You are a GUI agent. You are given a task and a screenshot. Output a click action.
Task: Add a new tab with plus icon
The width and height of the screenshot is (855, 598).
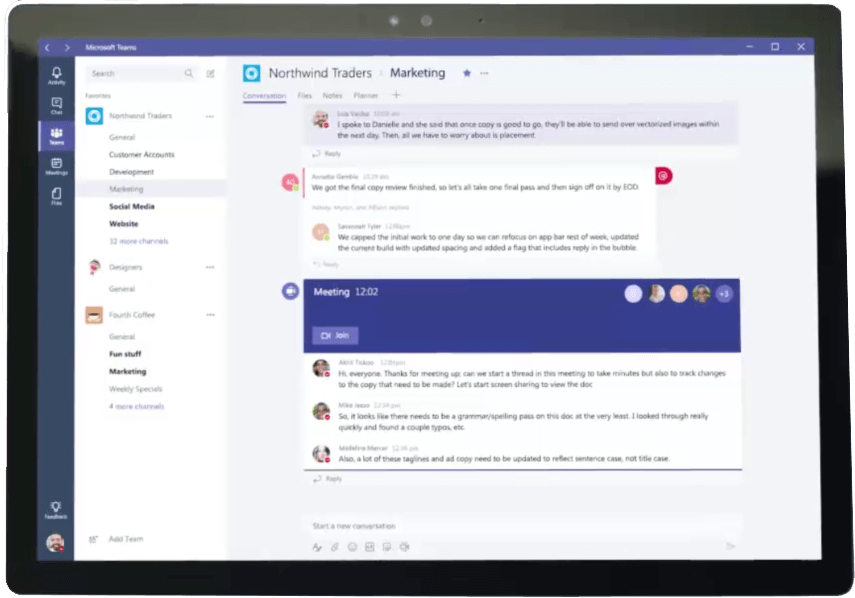[396, 95]
